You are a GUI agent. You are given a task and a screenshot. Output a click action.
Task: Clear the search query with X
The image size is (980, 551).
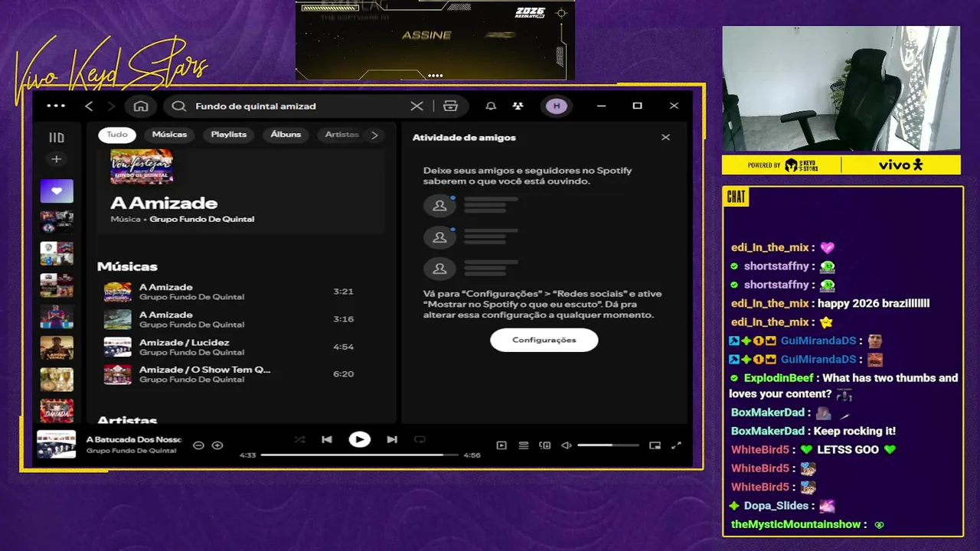416,106
